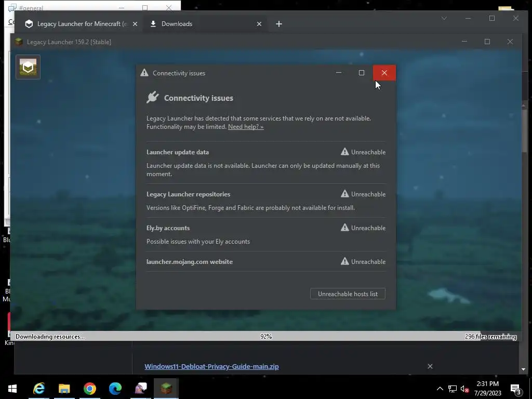Viewport: 532px width, 399px height.
Task: Click the Connectivity issues plug icon
Action: tap(153, 97)
